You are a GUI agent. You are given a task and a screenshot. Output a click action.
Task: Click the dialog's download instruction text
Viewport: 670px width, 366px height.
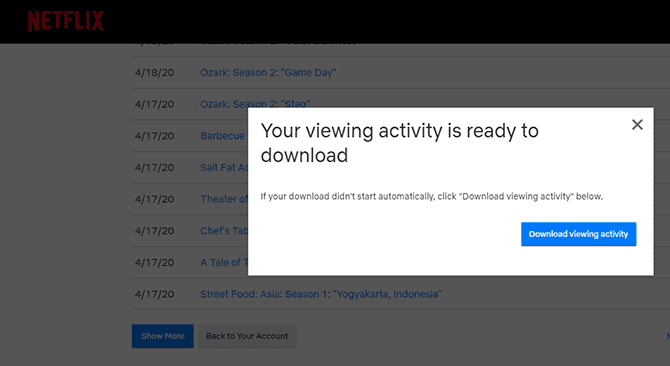432,196
